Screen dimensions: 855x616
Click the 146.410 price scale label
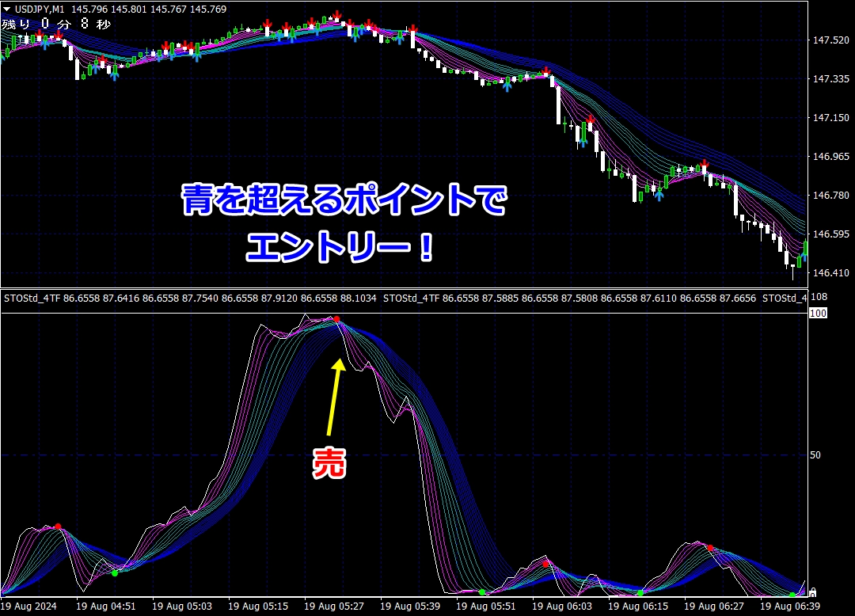[x=830, y=273]
